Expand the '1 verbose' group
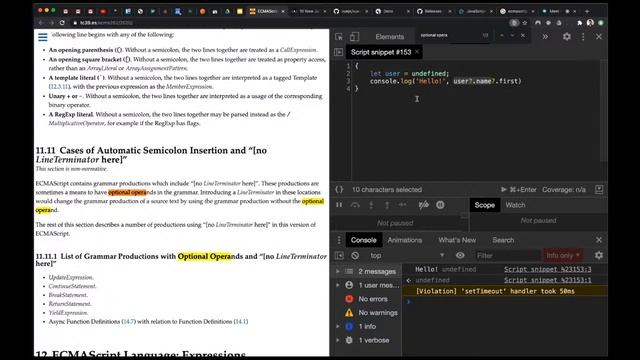 click(338, 340)
